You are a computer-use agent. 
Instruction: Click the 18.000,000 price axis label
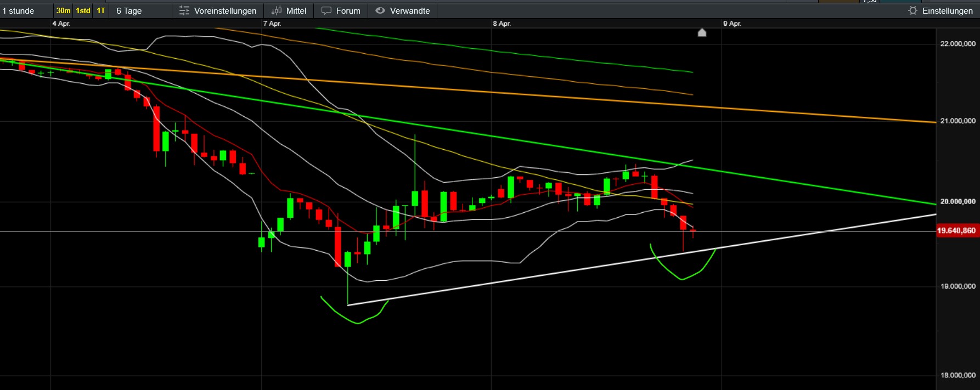(958, 375)
